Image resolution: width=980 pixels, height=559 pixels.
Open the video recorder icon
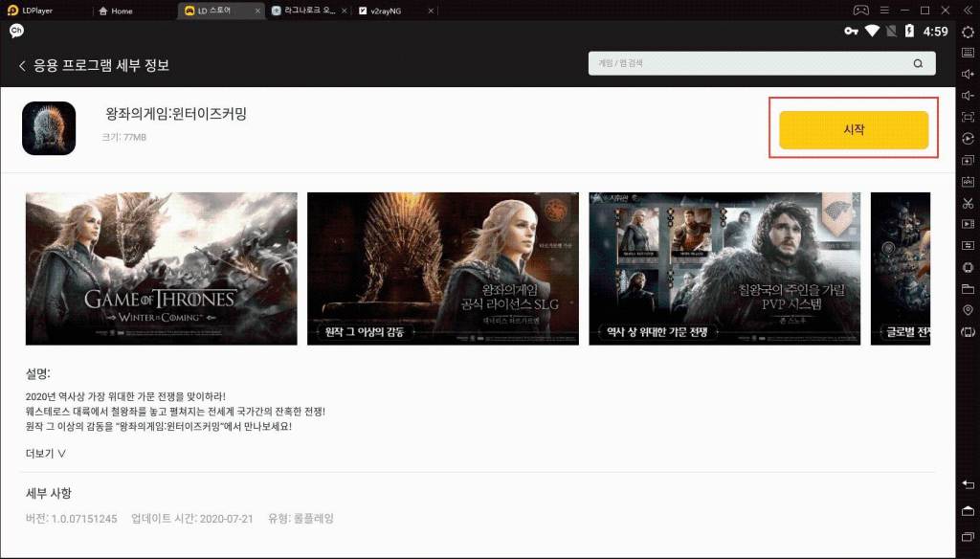[968, 224]
